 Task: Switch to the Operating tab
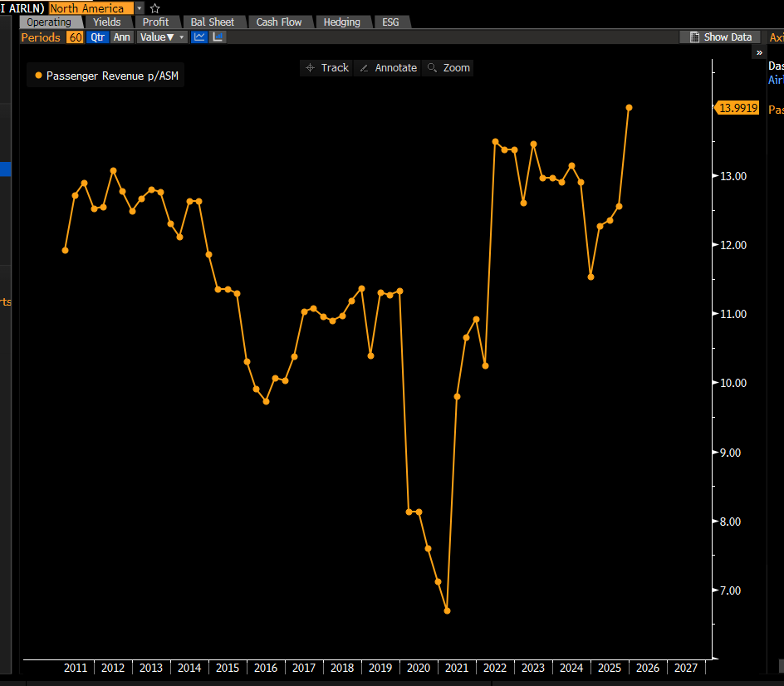tap(49, 22)
